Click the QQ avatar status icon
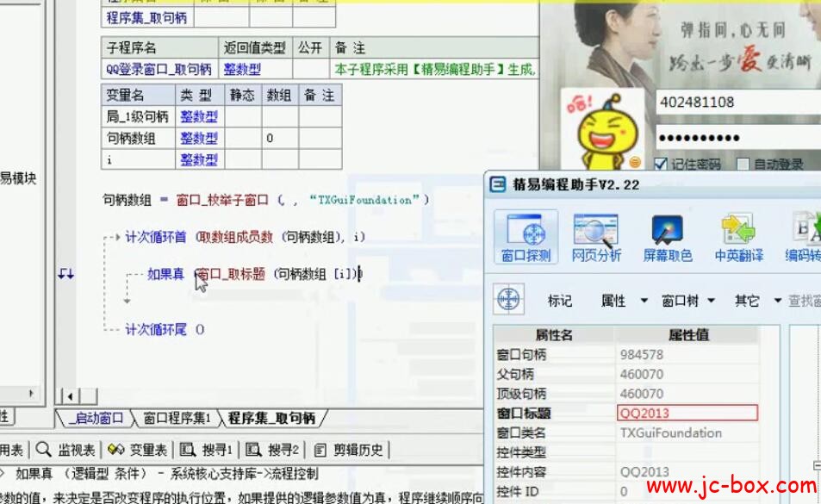This screenshot has height=504, width=821. coord(635,162)
